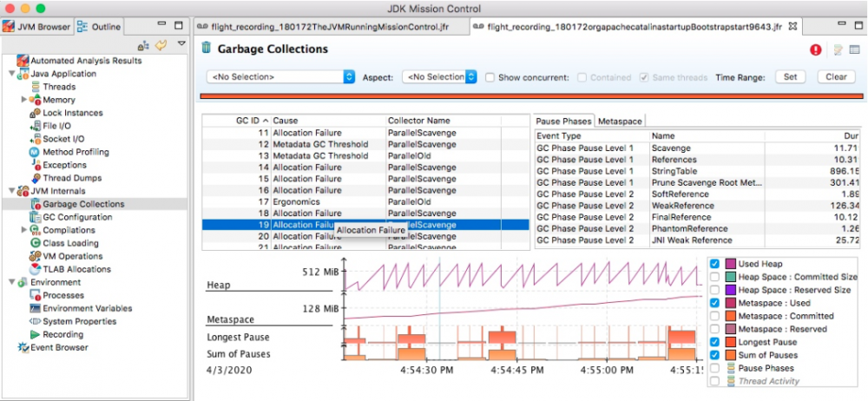Click the yellow link-arrow icon in Outline toolbar

(x=161, y=45)
